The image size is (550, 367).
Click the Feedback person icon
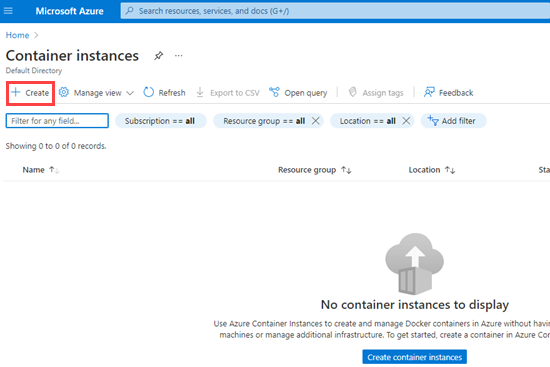(429, 92)
